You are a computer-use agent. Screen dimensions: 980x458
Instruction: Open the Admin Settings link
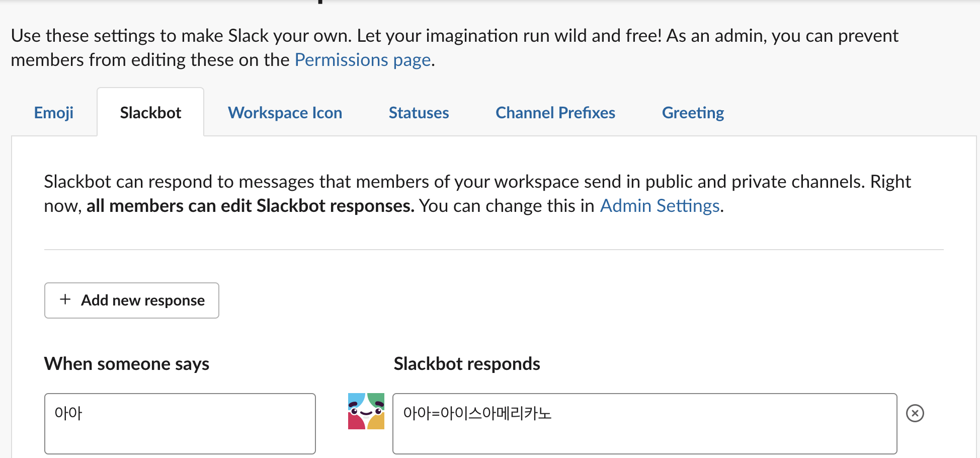pyautogui.click(x=660, y=206)
